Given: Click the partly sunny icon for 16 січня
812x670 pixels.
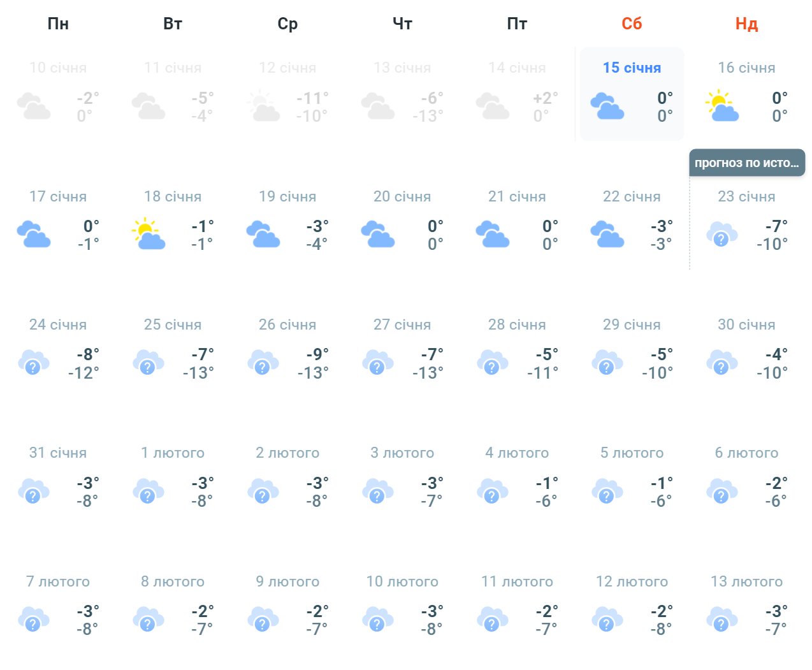Looking at the screenshot, I should (721, 106).
